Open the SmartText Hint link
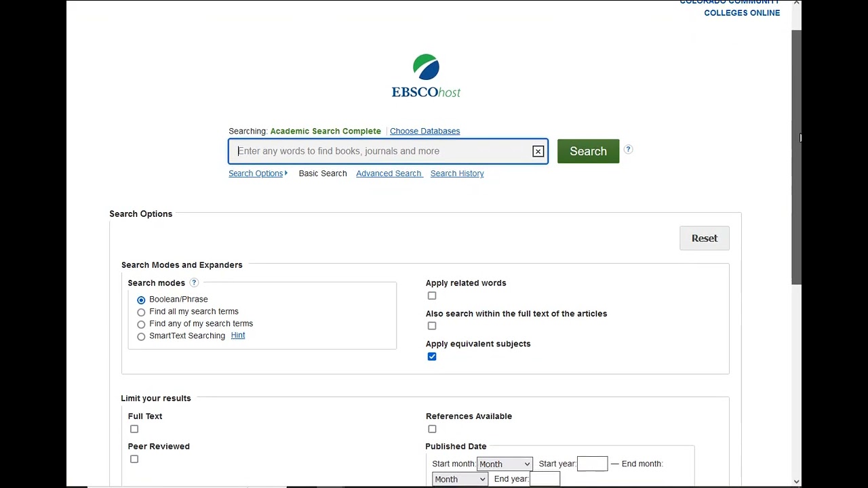The image size is (868, 488). [x=238, y=335]
